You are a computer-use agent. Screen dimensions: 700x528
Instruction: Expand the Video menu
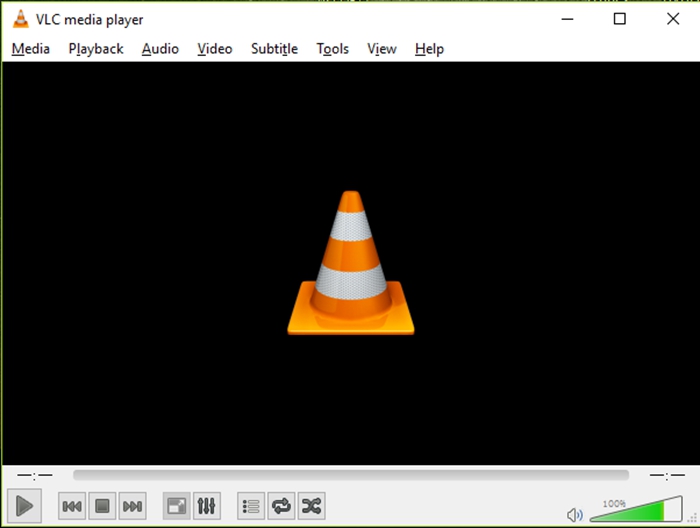214,48
